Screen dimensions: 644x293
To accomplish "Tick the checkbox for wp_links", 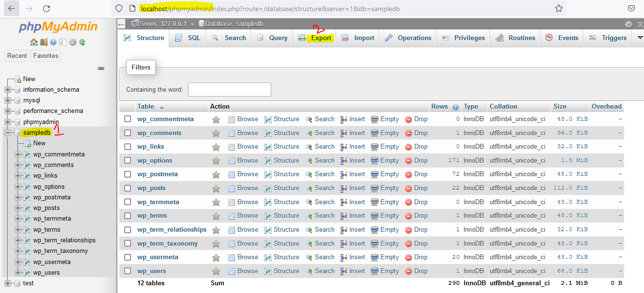I will 128,146.
